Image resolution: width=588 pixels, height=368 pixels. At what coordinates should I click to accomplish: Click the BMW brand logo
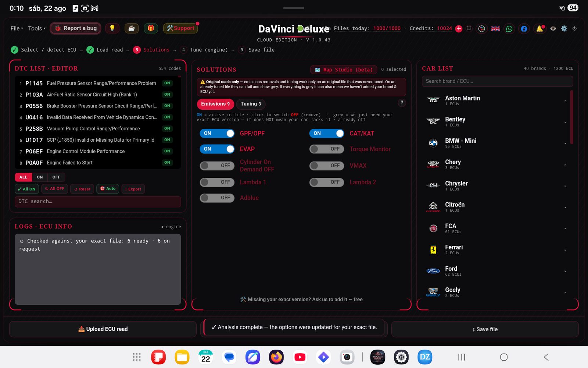pyautogui.click(x=433, y=143)
